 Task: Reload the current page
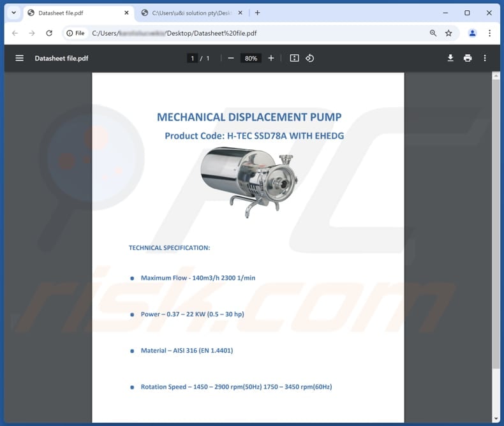[49, 33]
